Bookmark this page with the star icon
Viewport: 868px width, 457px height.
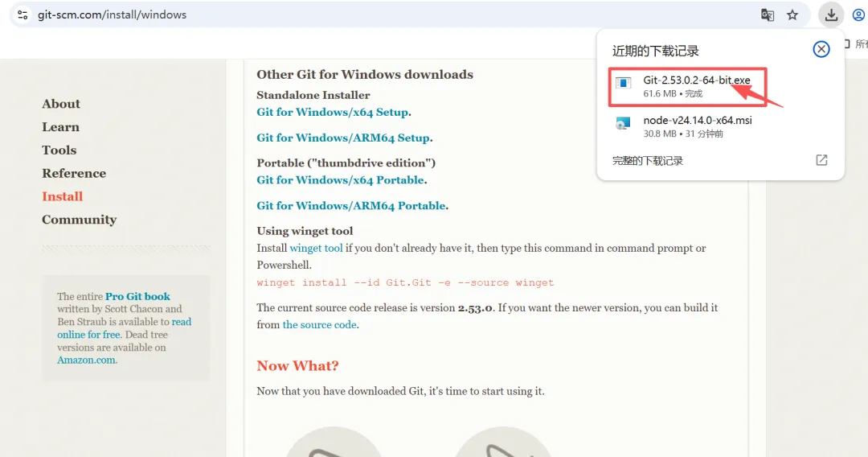(792, 15)
